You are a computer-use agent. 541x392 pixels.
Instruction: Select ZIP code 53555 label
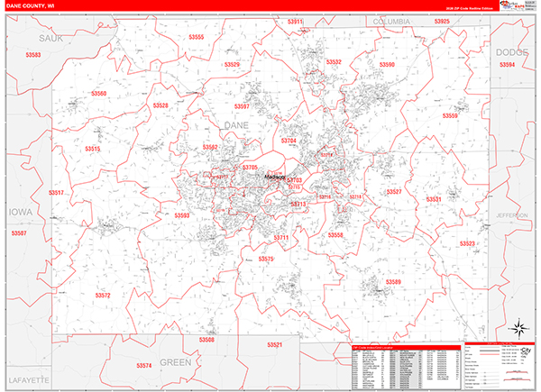(197, 37)
